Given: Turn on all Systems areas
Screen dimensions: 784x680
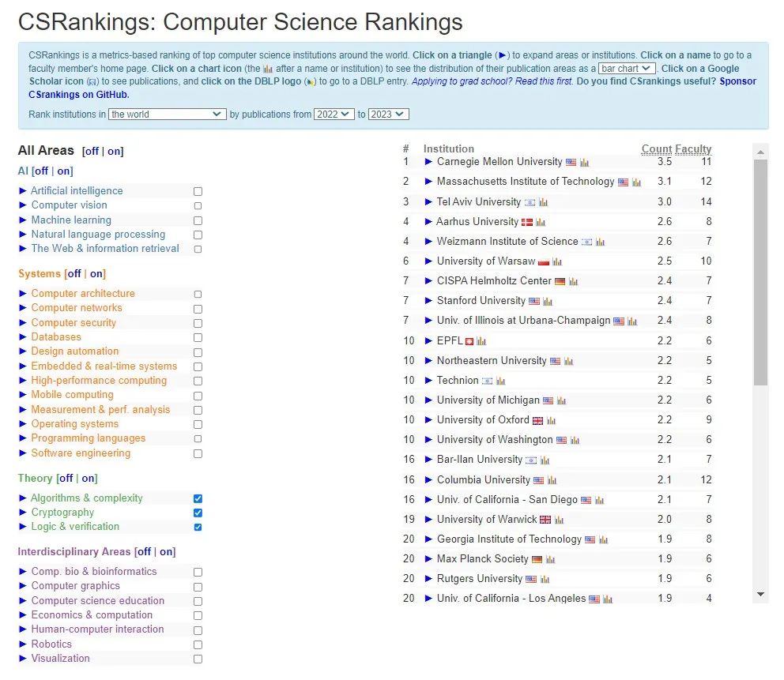Looking at the screenshot, I should (x=96, y=274).
